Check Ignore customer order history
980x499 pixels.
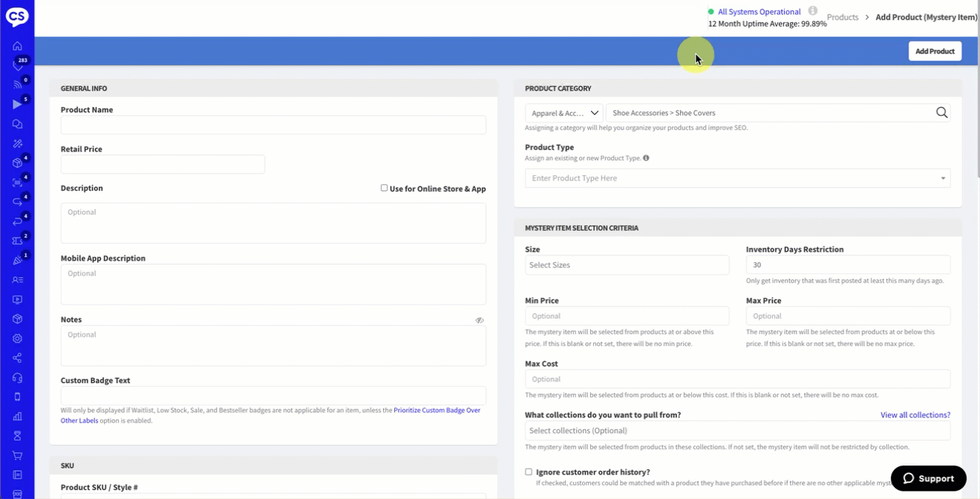point(529,472)
